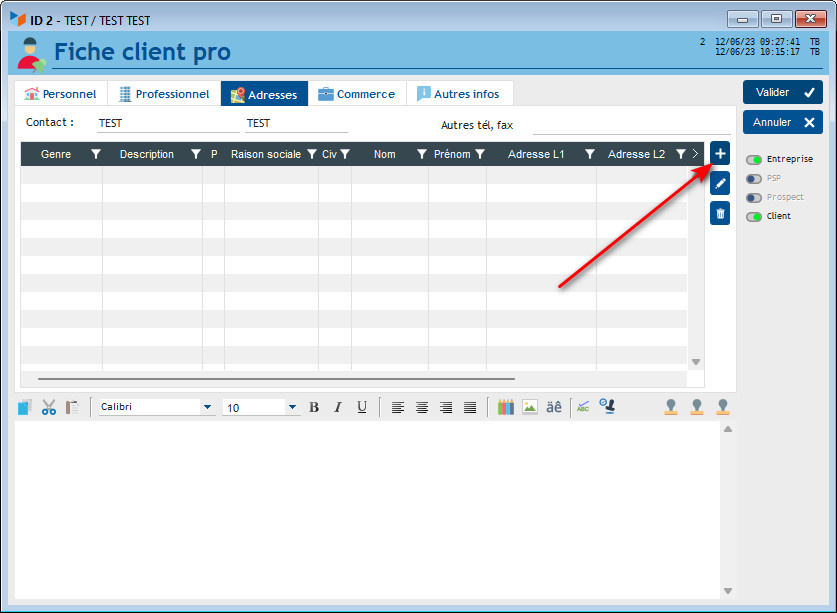Screen dimensions: 837x613
Task: Enable the Prospect toggle
Action: tap(754, 198)
